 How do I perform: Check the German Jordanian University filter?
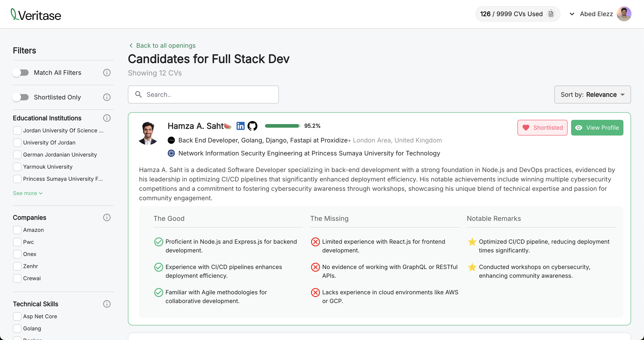click(x=17, y=155)
